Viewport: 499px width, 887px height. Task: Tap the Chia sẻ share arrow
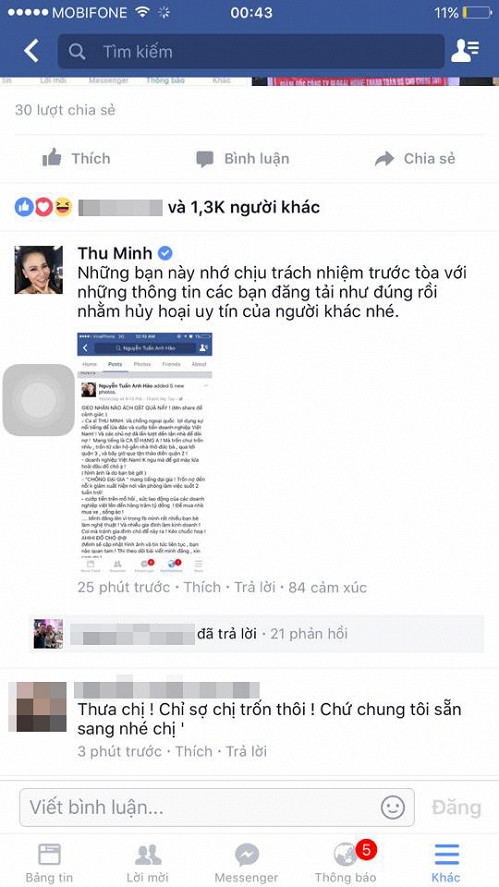[384, 159]
